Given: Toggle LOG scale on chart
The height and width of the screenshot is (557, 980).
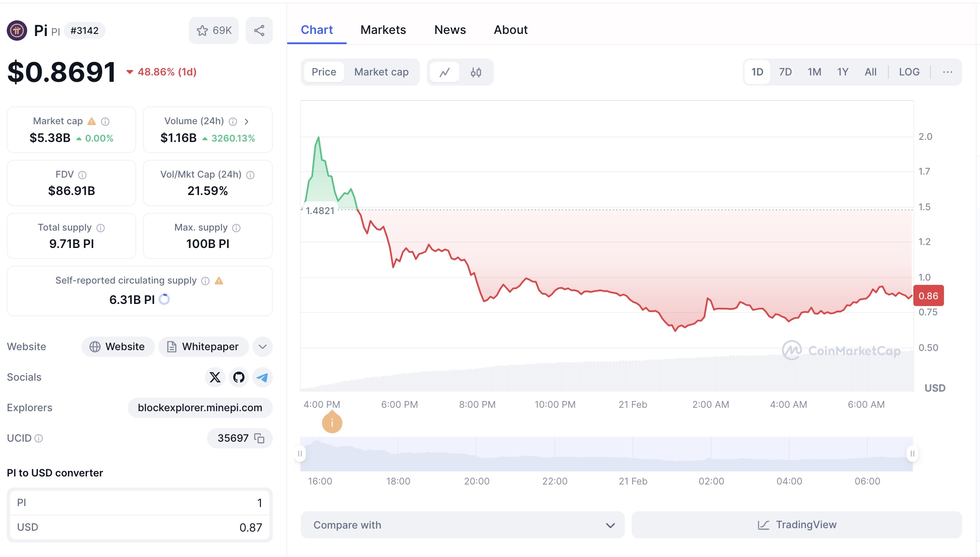Looking at the screenshot, I should (909, 72).
